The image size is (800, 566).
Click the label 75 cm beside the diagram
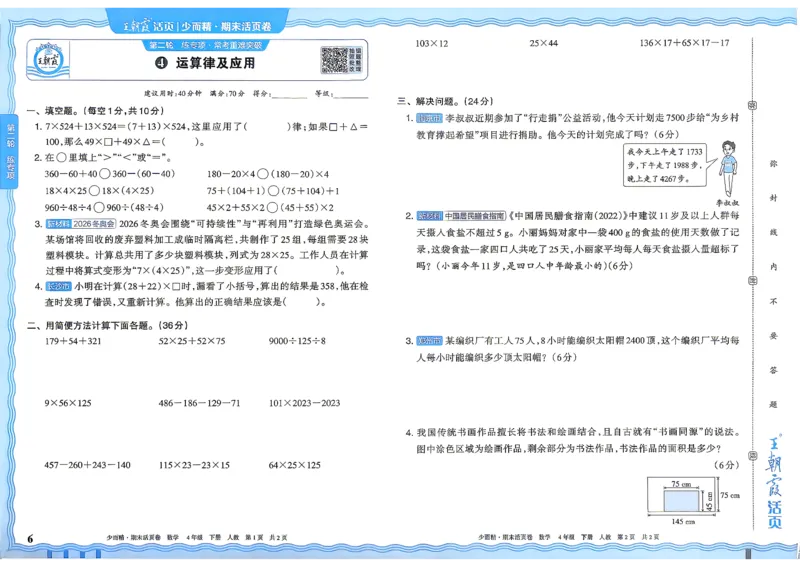[x=729, y=495]
